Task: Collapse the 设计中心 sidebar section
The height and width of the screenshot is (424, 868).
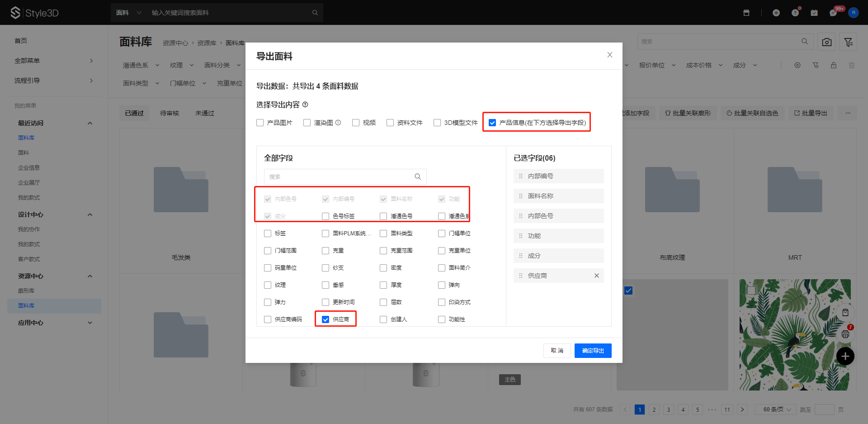Action: pos(90,214)
